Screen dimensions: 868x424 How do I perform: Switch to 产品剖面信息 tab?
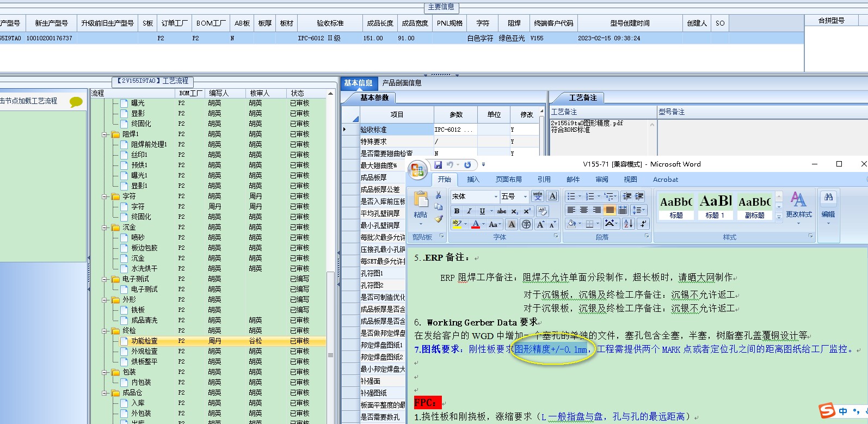(402, 83)
